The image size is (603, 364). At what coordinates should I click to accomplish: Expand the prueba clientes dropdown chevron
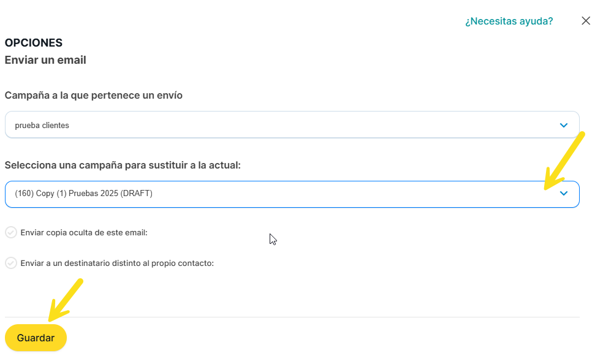coord(564,125)
